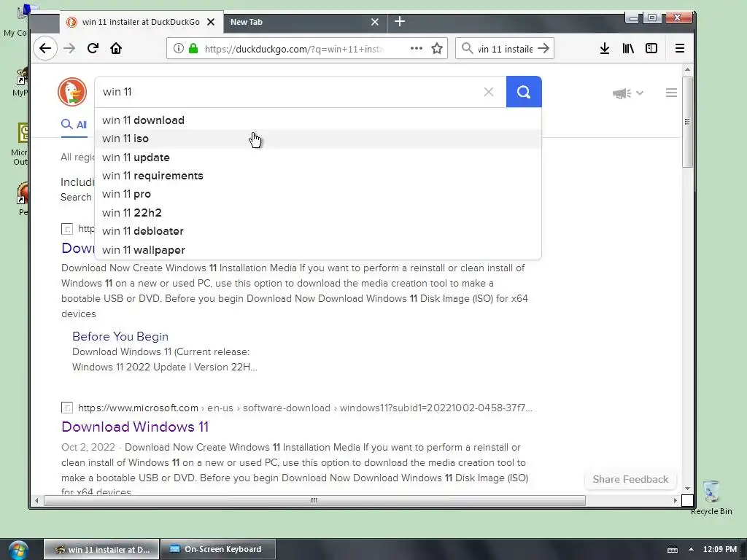Screen dimensions: 747x560
Task: Click the scroll down arrow
Action: pyautogui.click(x=687, y=489)
